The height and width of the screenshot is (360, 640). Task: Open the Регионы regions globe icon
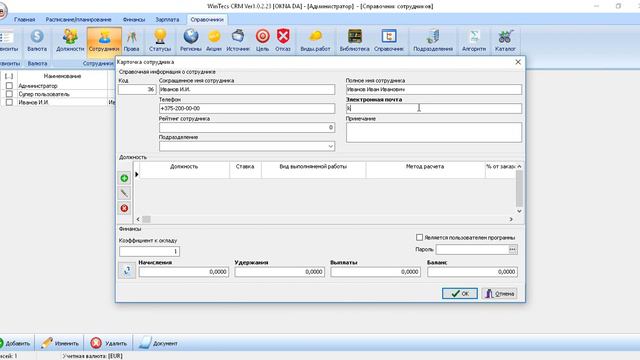pyautogui.click(x=191, y=40)
